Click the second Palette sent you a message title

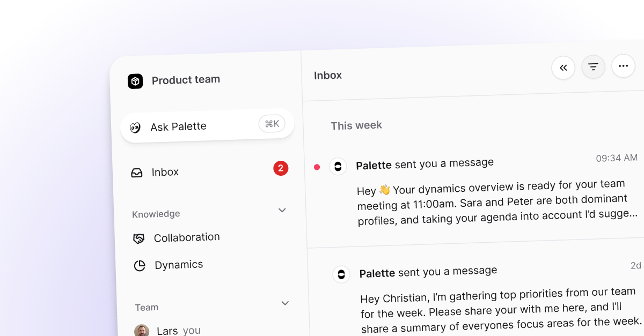pos(428,272)
